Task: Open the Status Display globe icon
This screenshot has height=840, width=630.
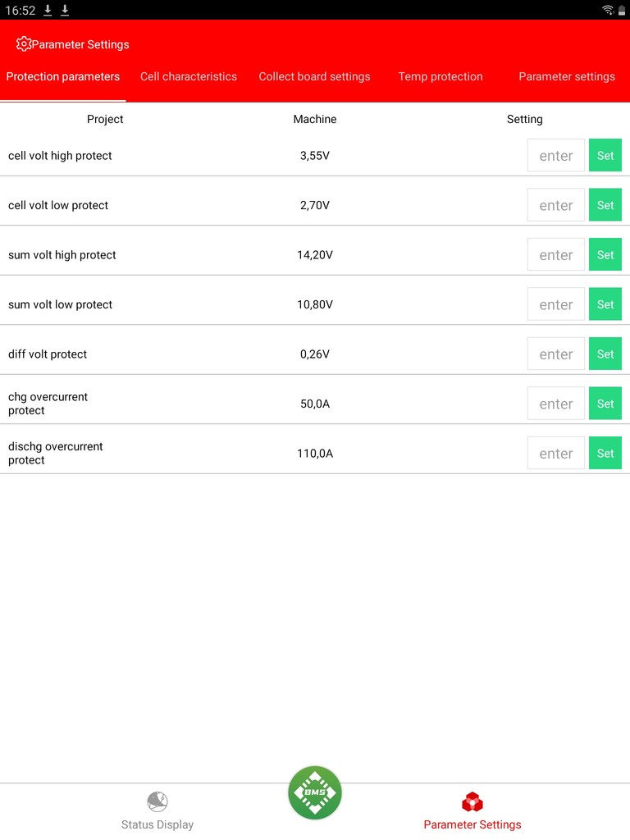Action: click(x=157, y=802)
